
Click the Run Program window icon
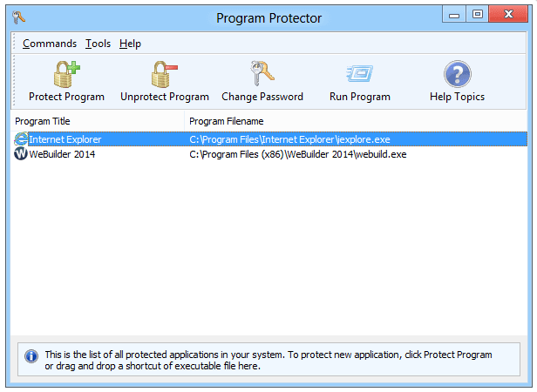(359, 73)
